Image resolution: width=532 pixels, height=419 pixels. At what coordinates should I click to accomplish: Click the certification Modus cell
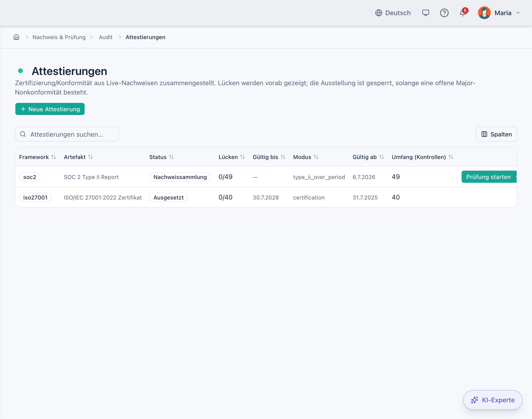(x=309, y=197)
